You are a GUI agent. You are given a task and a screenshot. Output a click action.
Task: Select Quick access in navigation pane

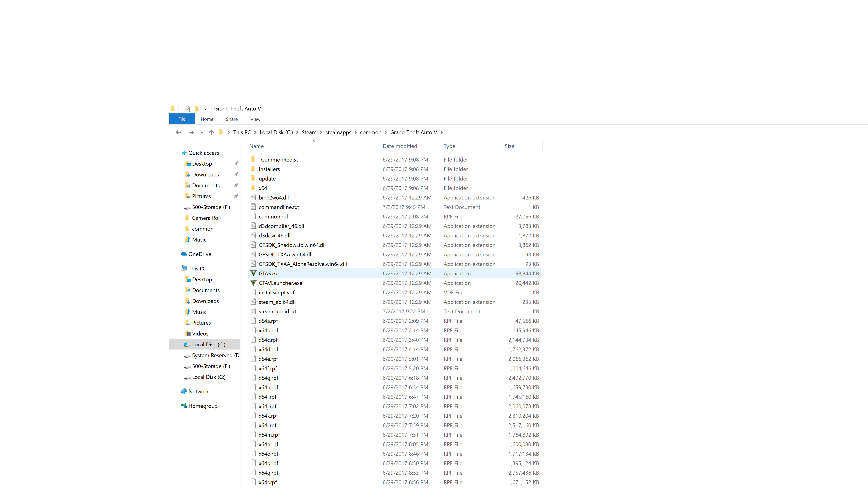point(203,153)
